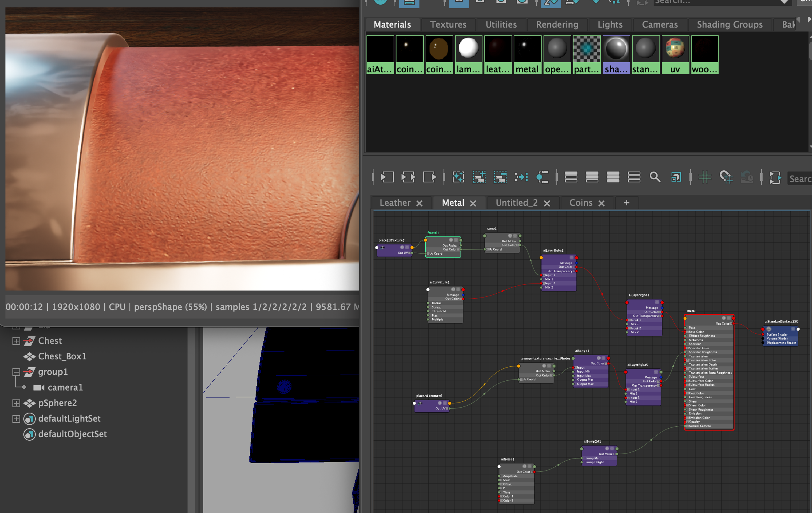Expand the pSphere2 tree item
This screenshot has height=513, width=812.
point(16,403)
